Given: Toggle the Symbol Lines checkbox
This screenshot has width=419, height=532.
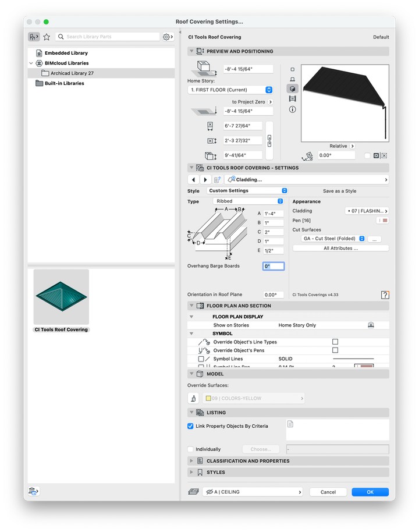Looking at the screenshot, I should pyautogui.click(x=201, y=359).
